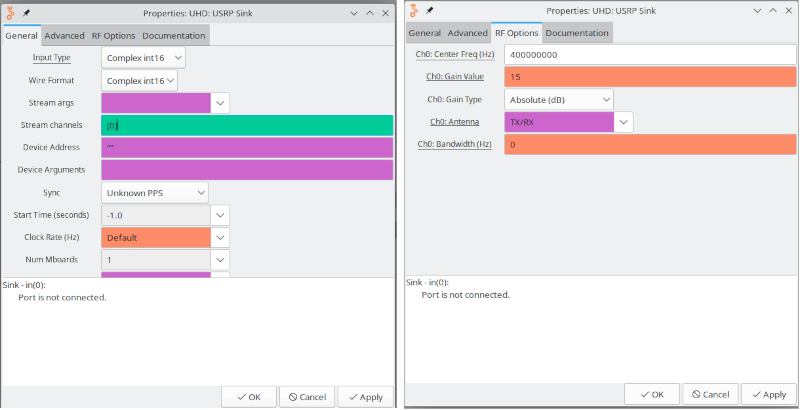Expand the Stream args dropdown arrow
This screenshot has width=800, height=410.
(220, 103)
